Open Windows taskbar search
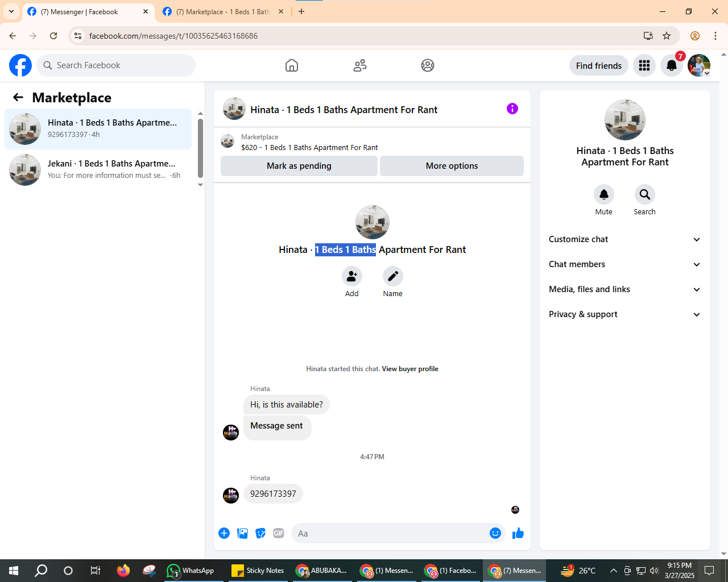728x582 pixels. (x=41, y=571)
